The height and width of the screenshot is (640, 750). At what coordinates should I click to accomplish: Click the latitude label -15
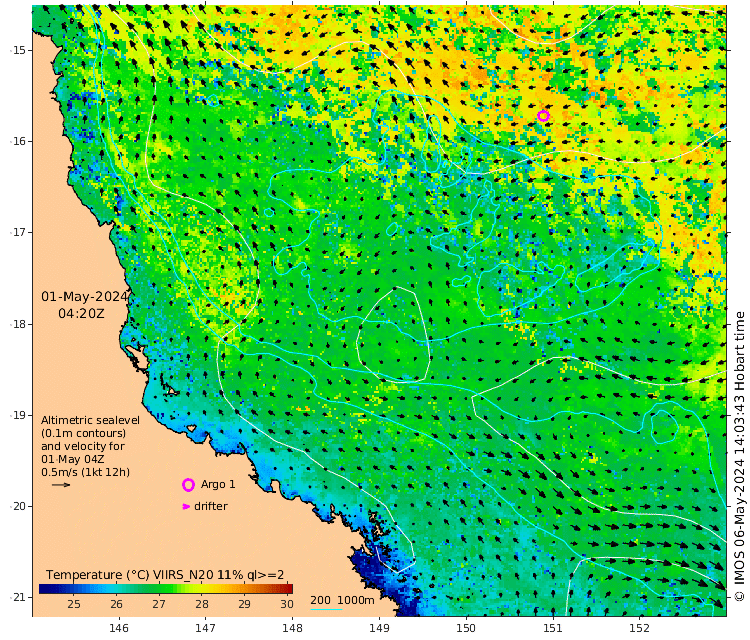18,50
